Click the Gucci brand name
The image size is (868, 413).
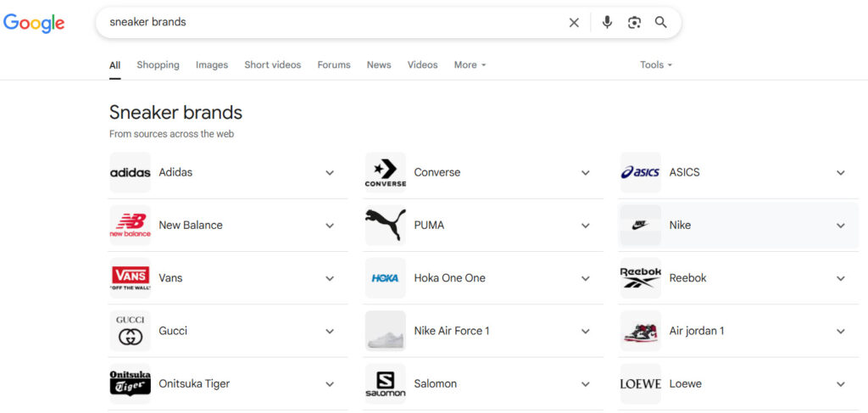(173, 331)
